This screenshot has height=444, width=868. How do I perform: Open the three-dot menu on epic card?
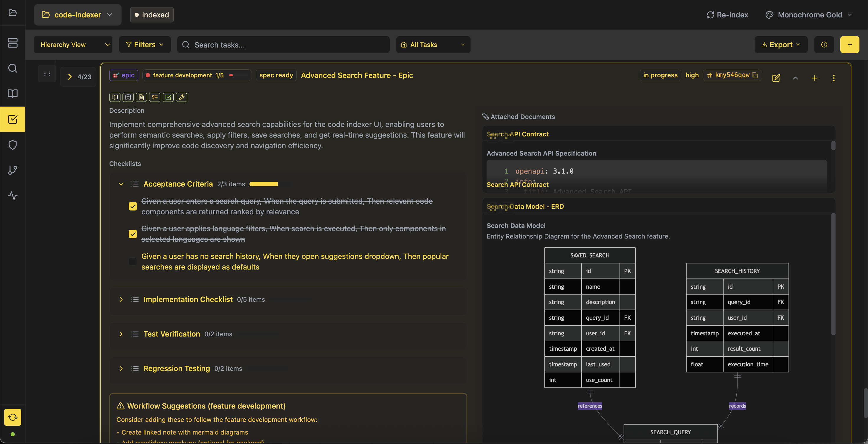click(x=834, y=78)
